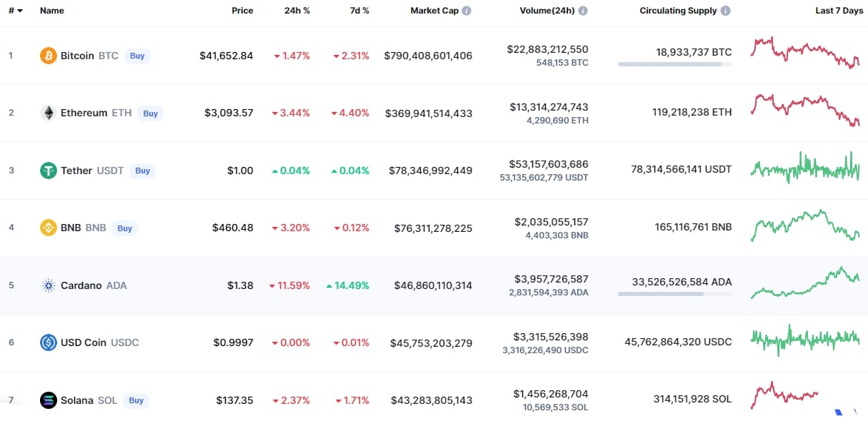Click Cardano circulating supply progress bar
Viewport: 868px width, 421px height.
pyautogui.click(x=675, y=294)
